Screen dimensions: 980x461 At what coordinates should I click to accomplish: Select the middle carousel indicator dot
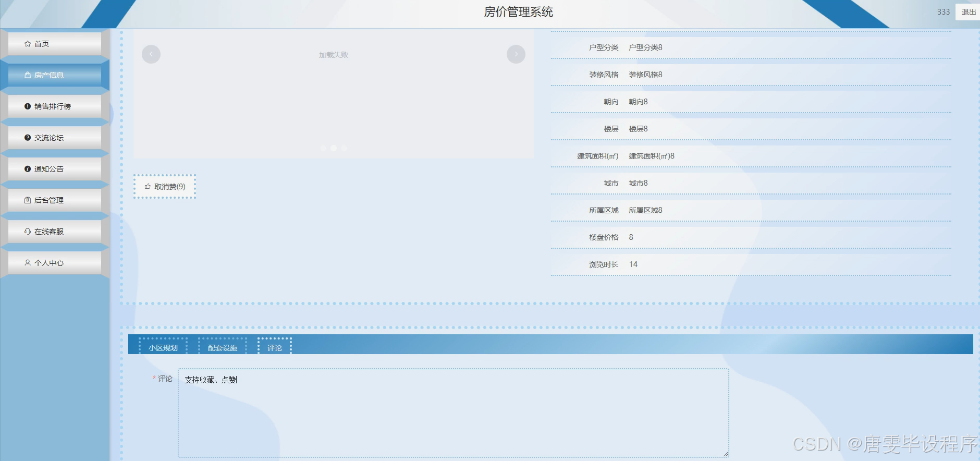(334, 148)
